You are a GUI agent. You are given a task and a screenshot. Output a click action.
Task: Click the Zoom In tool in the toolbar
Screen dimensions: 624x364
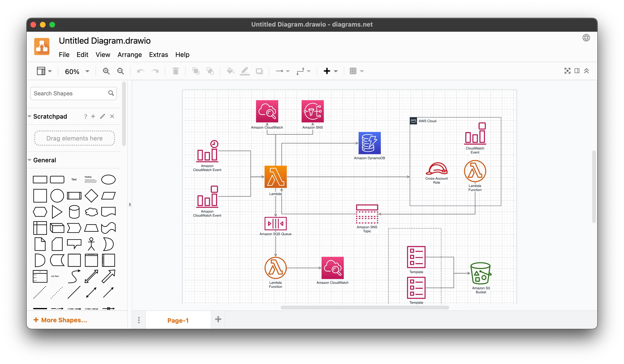point(106,71)
